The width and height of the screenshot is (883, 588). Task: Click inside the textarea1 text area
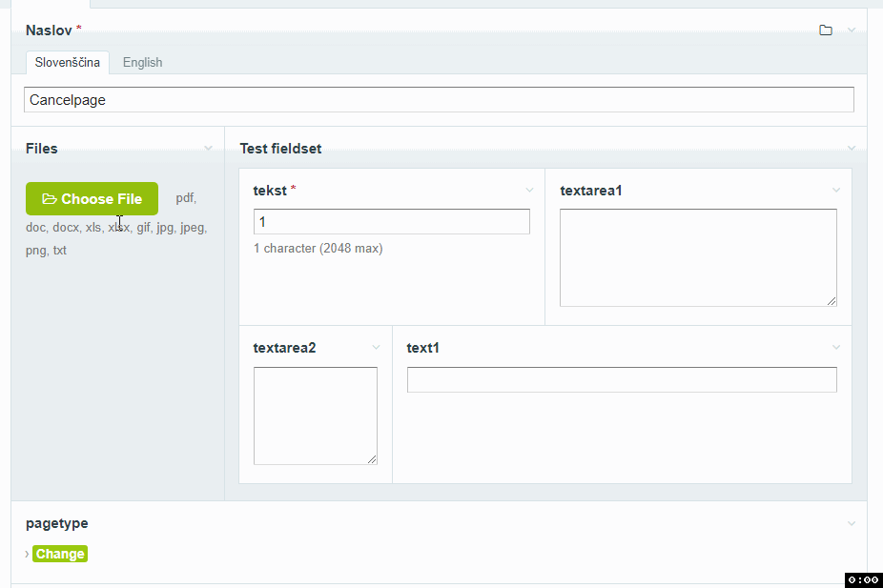coord(698,257)
